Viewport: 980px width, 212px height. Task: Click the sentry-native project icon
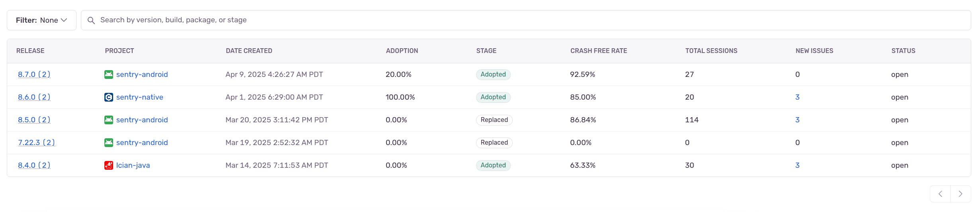108,97
